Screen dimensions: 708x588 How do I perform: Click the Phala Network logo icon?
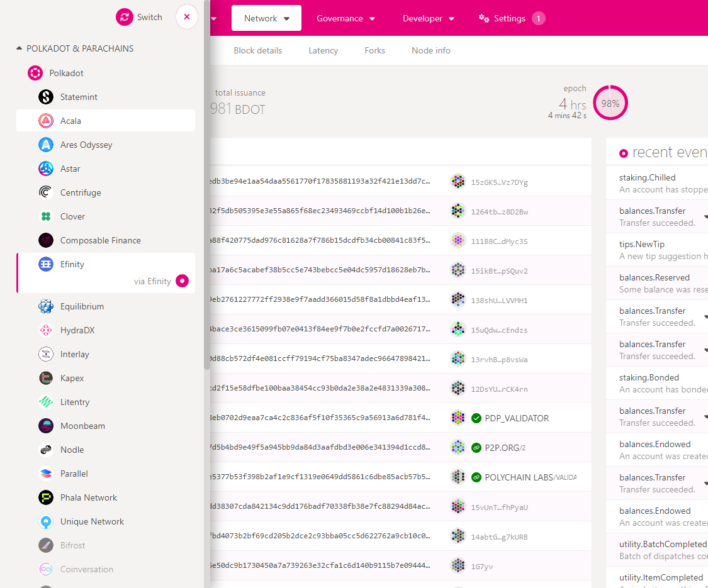[x=45, y=497]
